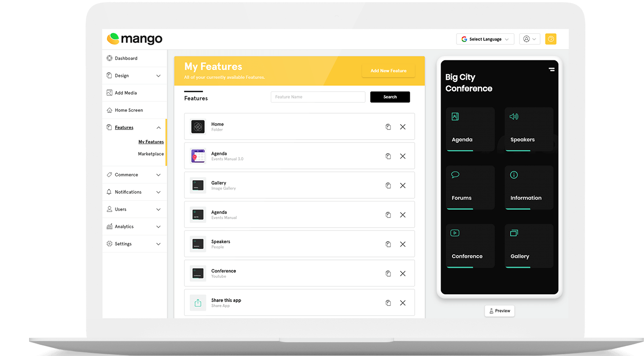This screenshot has height=356, width=644.
Task: Open the Forums tile on the phone preview
Action: 470,187
